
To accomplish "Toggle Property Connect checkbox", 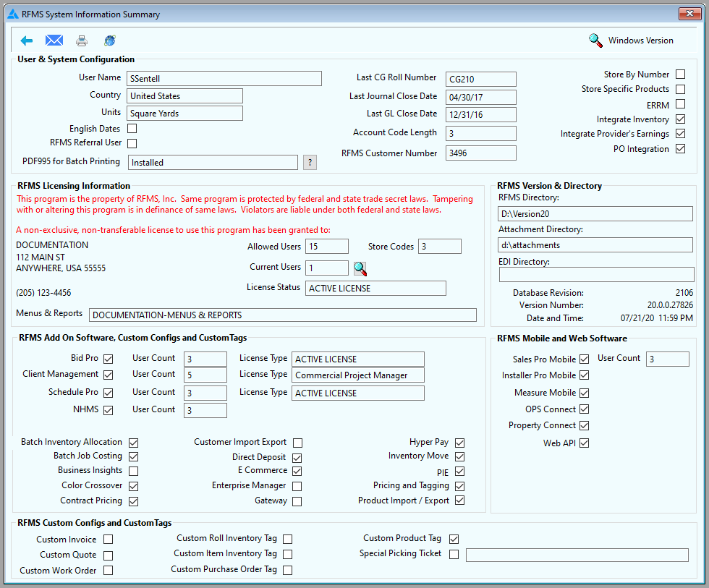I will coord(585,425).
